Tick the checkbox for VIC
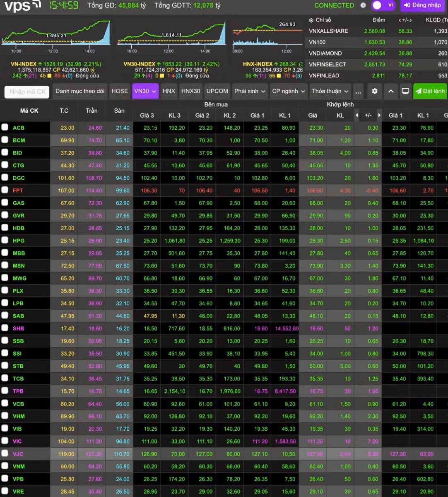 [5, 441]
